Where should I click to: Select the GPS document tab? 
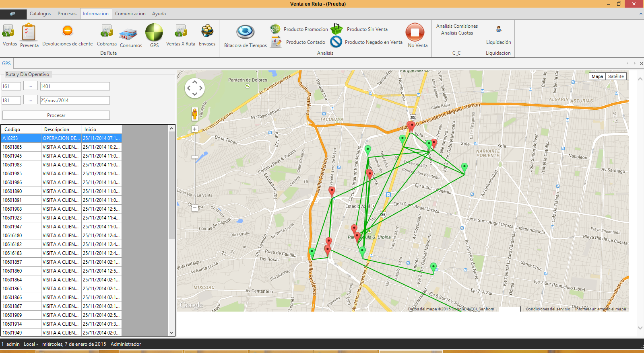(x=6, y=63)
